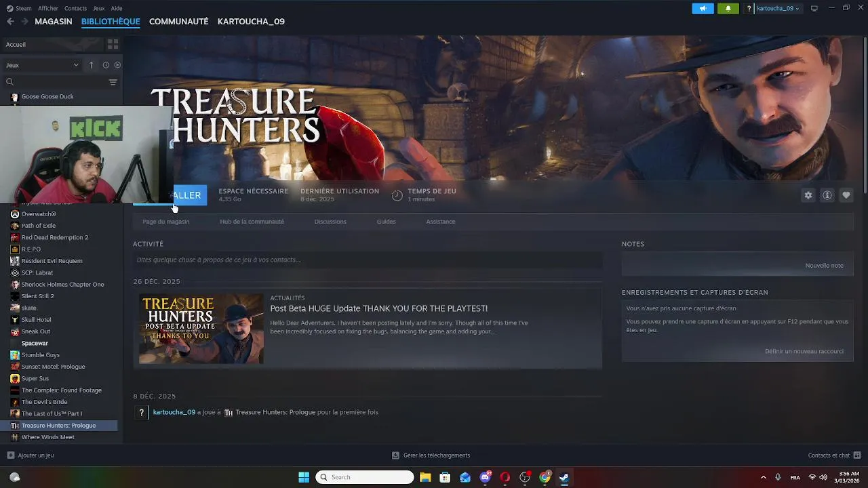Open the announcements megaphone button
This screenshot has height=488, width=868.
click(x=703, y=8)
